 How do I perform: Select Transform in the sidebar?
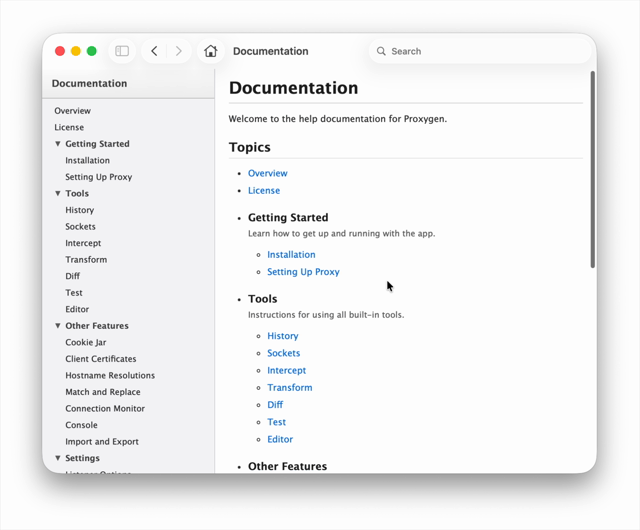(86, 260)
